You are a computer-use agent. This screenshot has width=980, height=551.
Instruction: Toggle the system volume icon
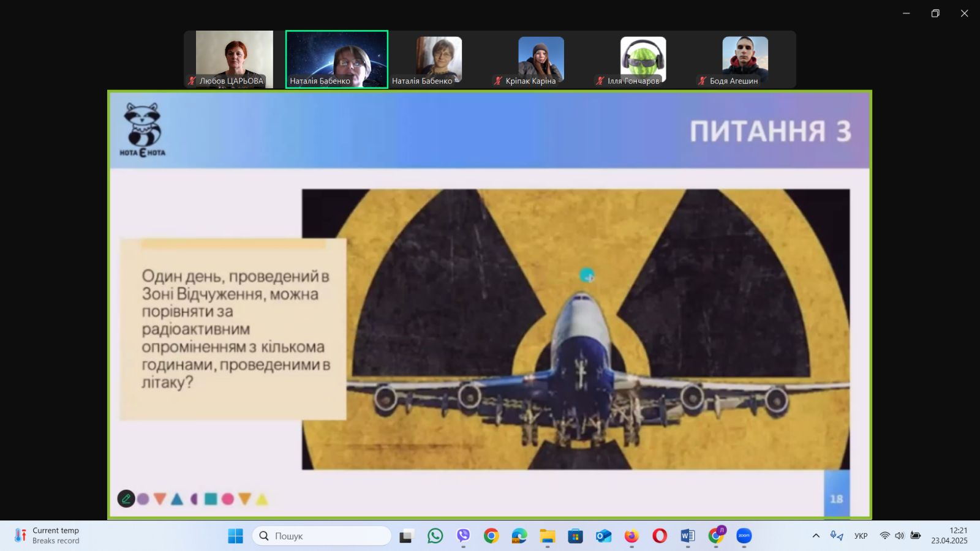point(899,536)
